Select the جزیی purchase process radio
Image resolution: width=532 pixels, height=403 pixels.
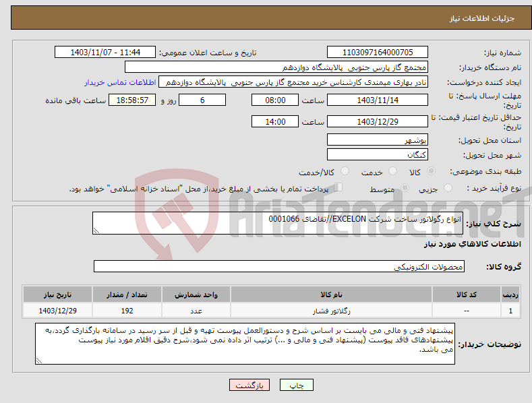point(448,187)
